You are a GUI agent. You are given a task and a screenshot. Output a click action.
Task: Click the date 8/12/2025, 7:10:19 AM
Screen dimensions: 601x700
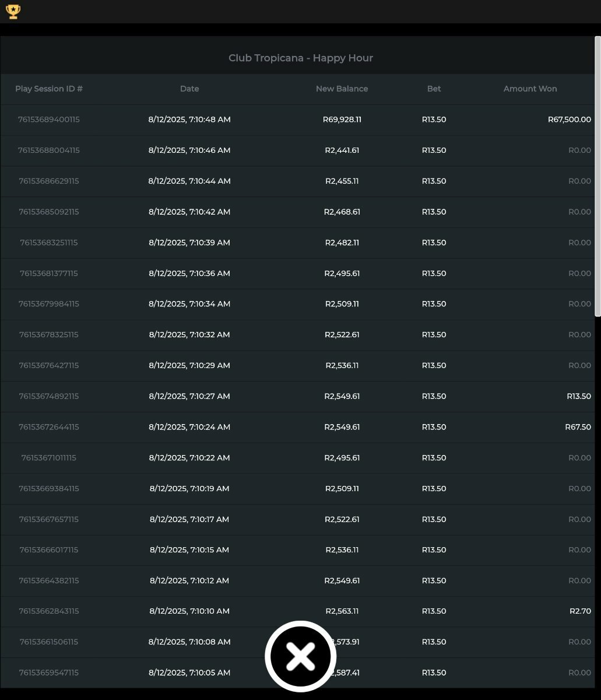click(189, 489)
